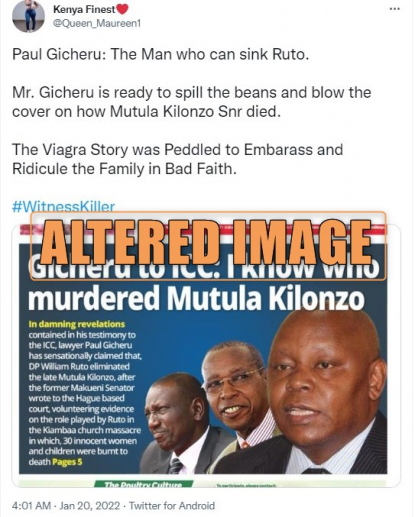Open the #WitnessKiller hashtag

point(63,207)
